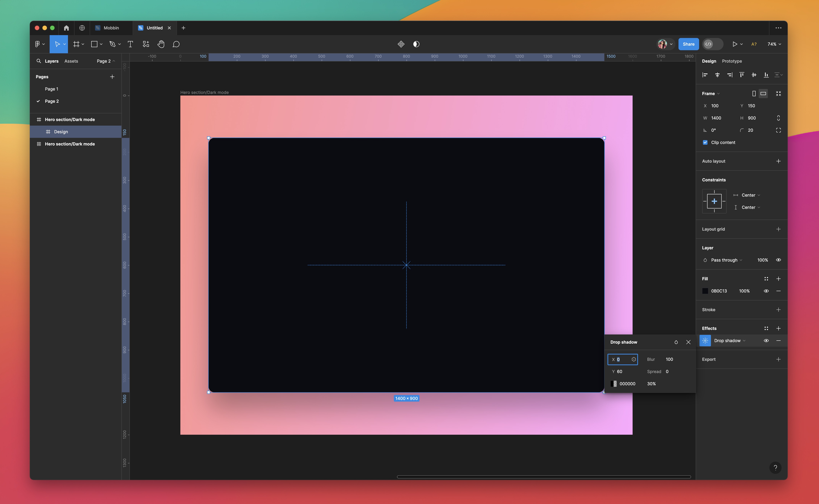This screenshot has width=819, height=504.
Task: Select the Frame tool
Action: tap(76, 44)
